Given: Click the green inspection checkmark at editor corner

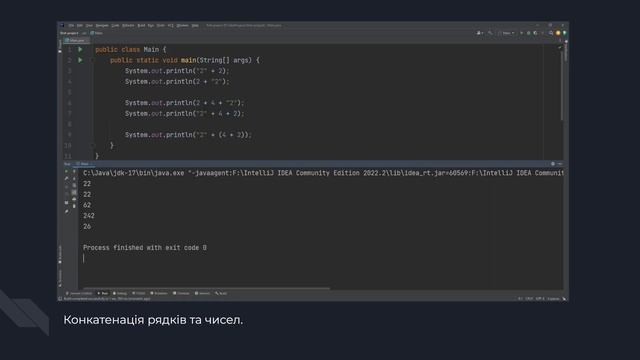Looking at the screenshot, I should pyautogui.click(x=560, y=48).
